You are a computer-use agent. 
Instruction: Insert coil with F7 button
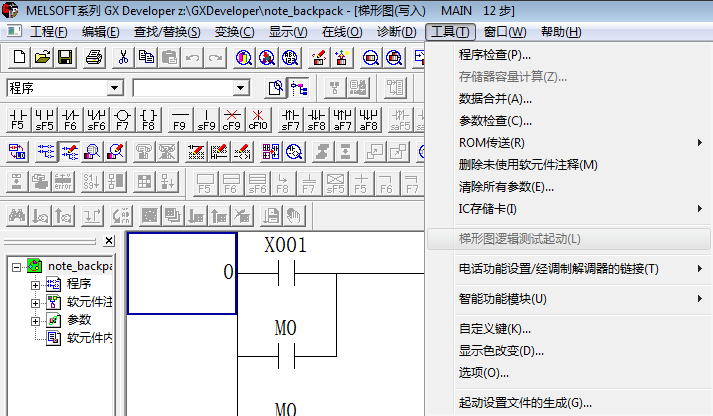(x=122, y=120)
